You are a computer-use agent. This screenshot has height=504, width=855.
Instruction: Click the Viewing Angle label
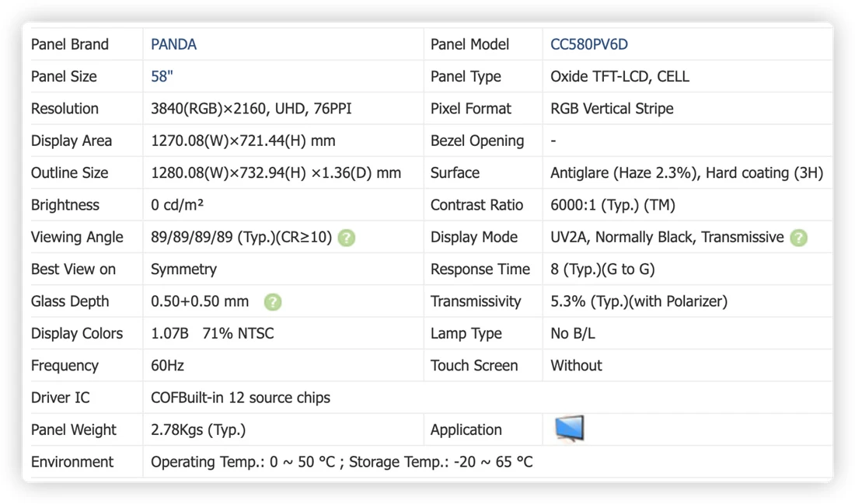77,237
